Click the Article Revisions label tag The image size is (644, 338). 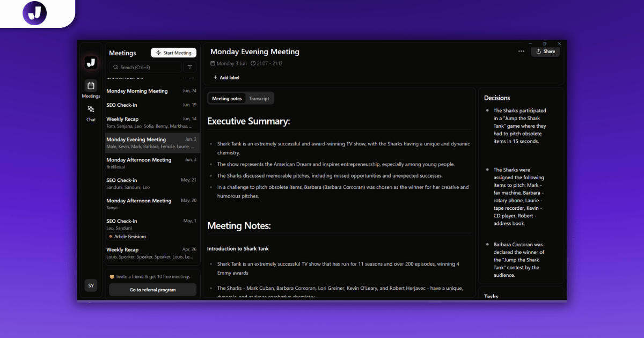(x=128, y=237)
